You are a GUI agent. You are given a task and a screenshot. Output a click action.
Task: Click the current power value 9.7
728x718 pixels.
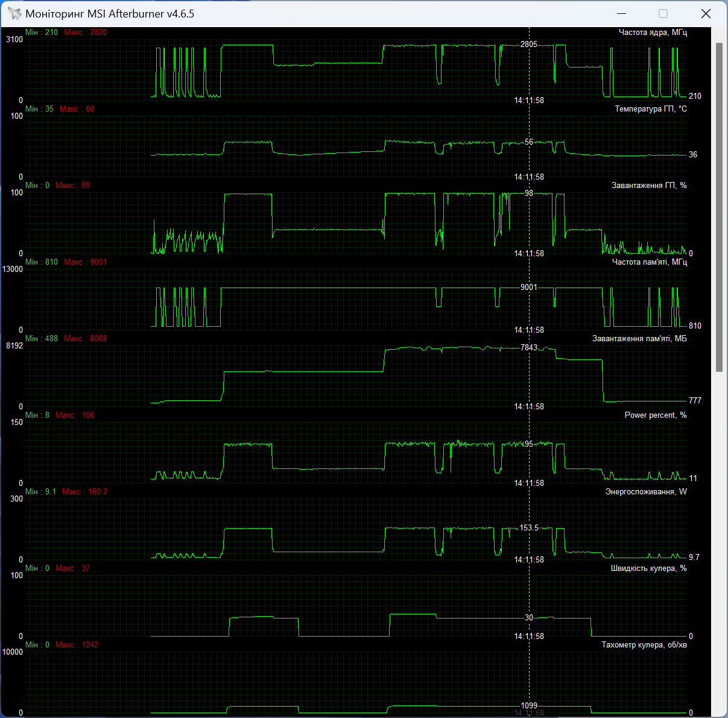694,557
